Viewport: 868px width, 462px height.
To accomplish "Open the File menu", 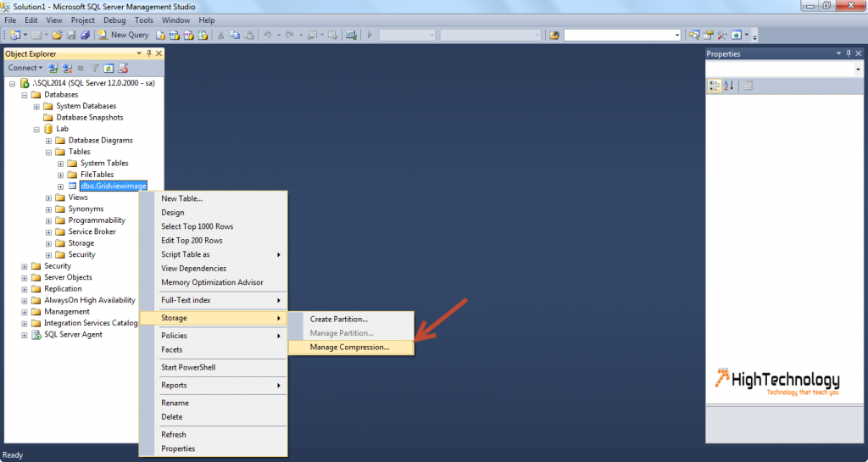I will click(x=10, y=19).
